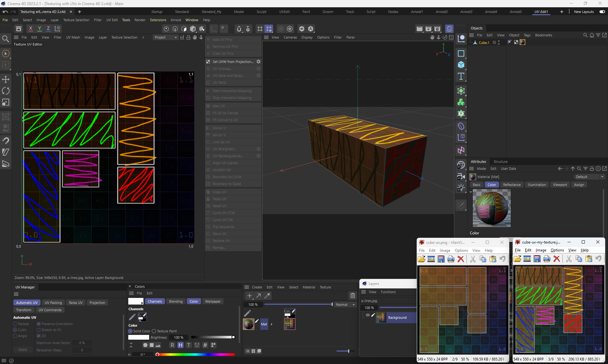Click the Relax UV button
Screen dimensions: 608x364
76,303
